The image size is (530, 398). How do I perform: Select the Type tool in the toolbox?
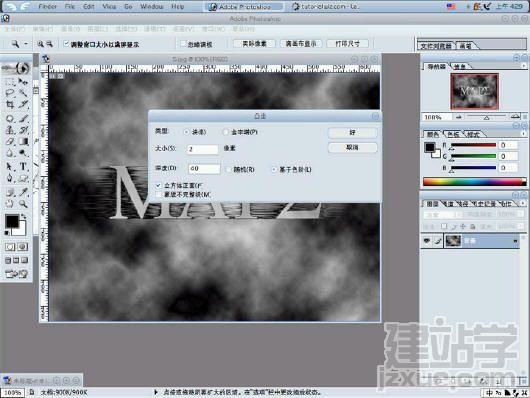(23, 166)
